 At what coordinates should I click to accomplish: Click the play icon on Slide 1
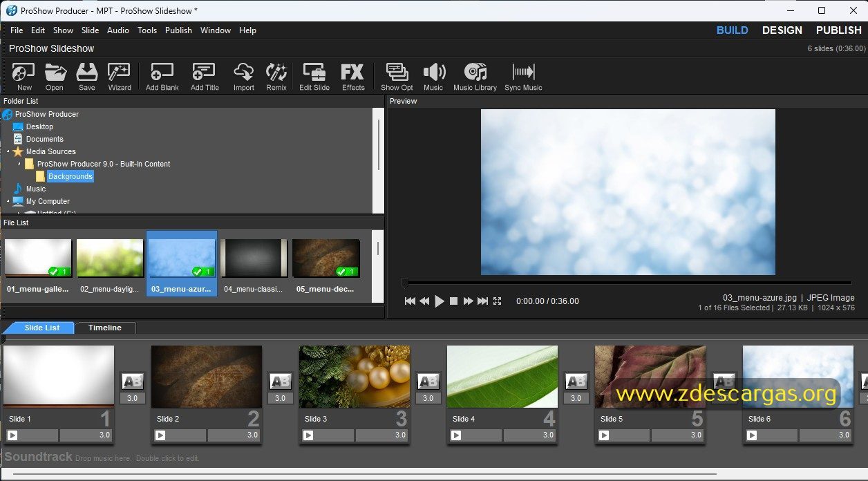point(12,435)
